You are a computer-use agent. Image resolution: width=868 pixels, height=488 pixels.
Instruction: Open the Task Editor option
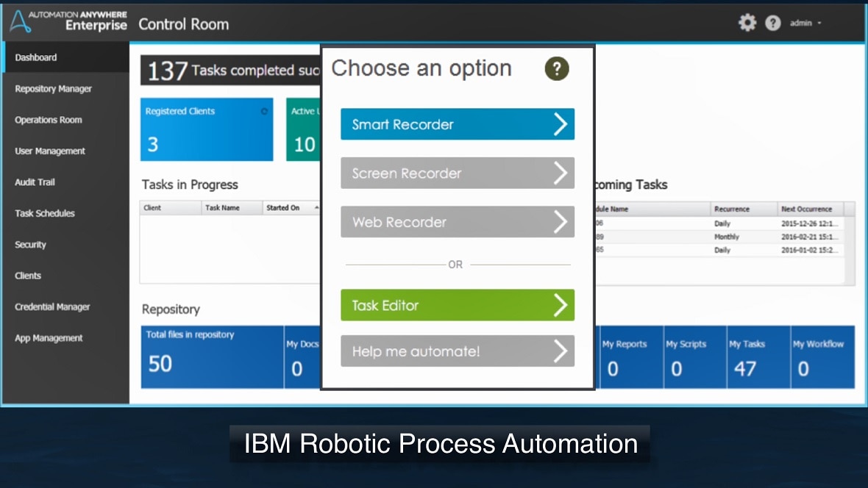(x=458, y=305)
